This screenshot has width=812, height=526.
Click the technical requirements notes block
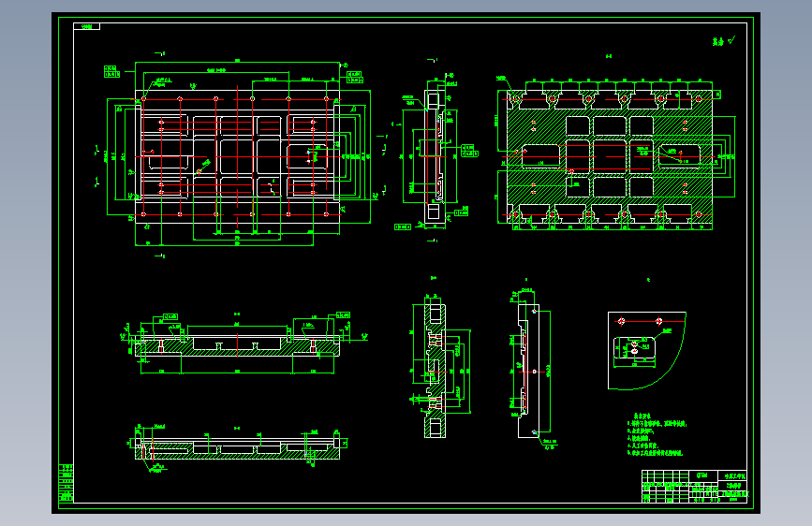pos(657,434)
